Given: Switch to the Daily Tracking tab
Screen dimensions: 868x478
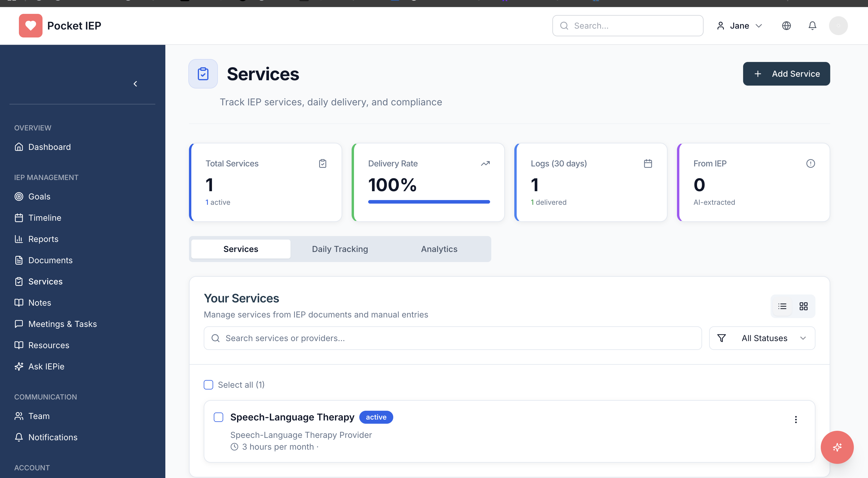Looking at the screenshot, I should pos(340,249).
